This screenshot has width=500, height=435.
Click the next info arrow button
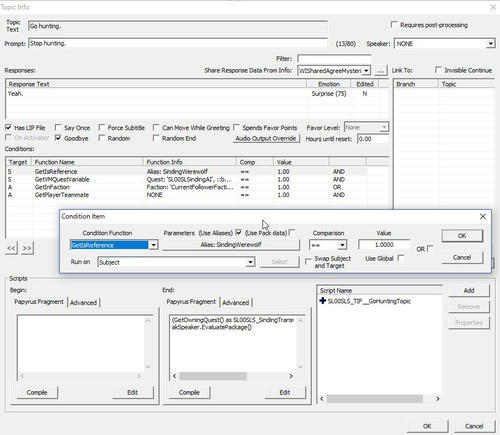point(27,248)
